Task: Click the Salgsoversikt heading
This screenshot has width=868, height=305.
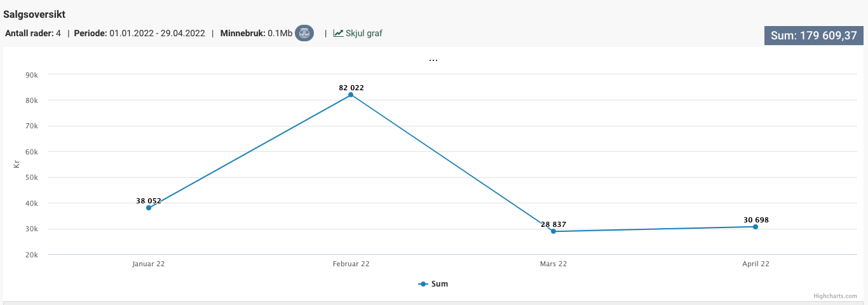Action: click(34, 13)
